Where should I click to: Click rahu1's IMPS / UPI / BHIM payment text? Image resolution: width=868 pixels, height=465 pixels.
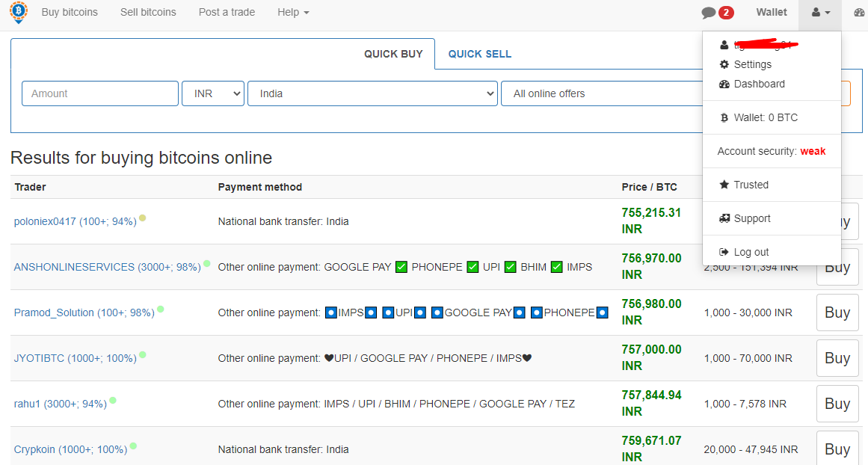396,404
